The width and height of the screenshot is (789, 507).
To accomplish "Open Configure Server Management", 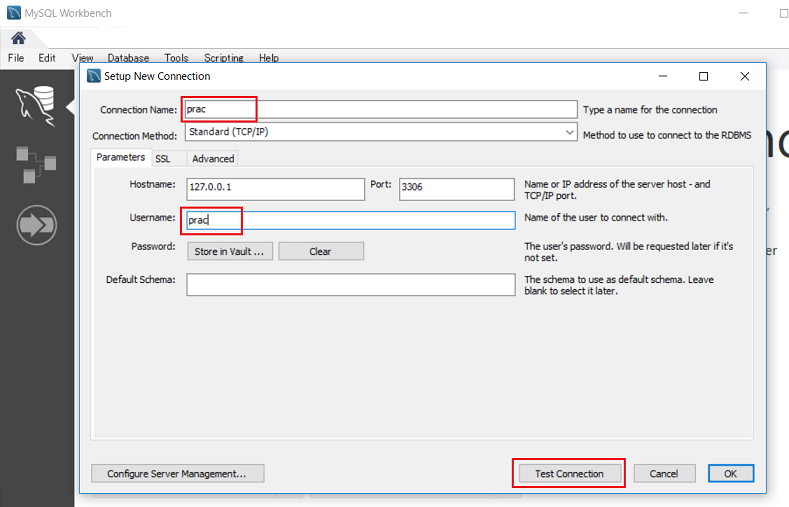I will coord(177,473).
